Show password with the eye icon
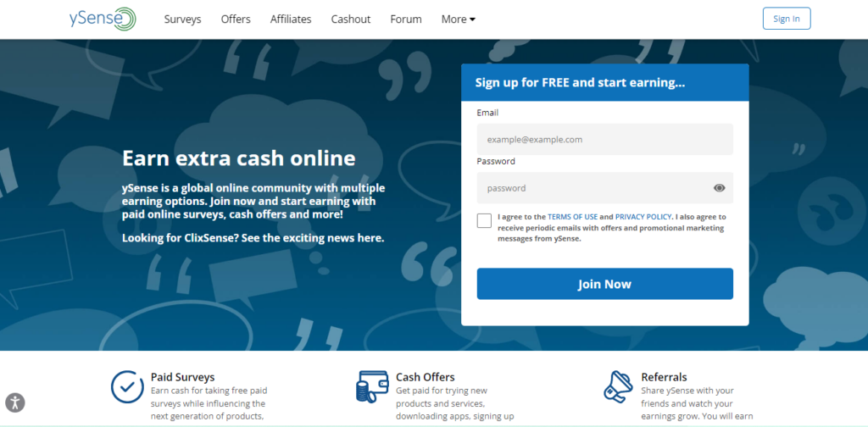This screenshot has width=868, height=427. pyautogui.click(x=719, y=188)
